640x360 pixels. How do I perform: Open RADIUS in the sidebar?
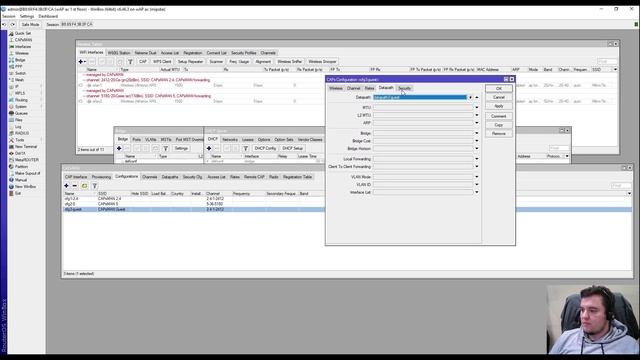[22, 133]
